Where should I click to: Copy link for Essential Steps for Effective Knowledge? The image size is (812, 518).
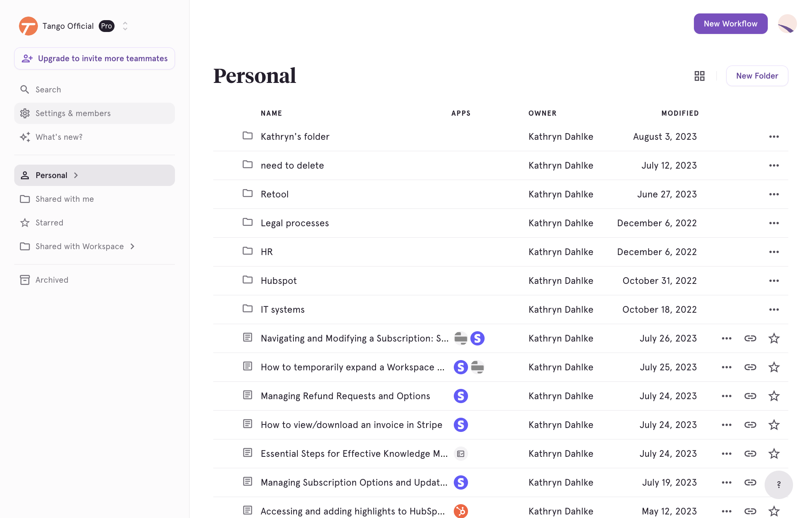click(750, 454)
